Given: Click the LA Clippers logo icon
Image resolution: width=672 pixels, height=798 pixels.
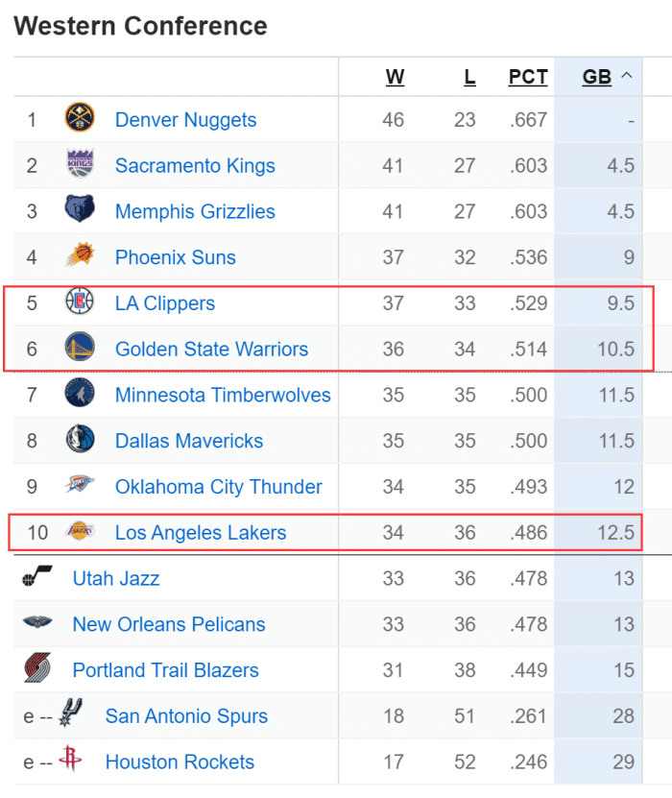Looking at the screenshot, I should tap(80, 302).
